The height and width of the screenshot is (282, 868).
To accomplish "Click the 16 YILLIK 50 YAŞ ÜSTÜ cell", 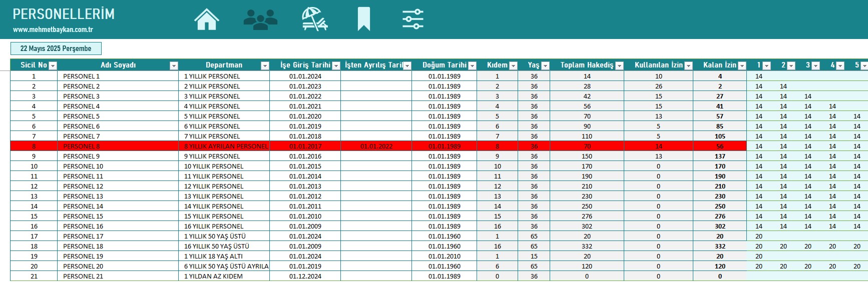I will point(224,246).
